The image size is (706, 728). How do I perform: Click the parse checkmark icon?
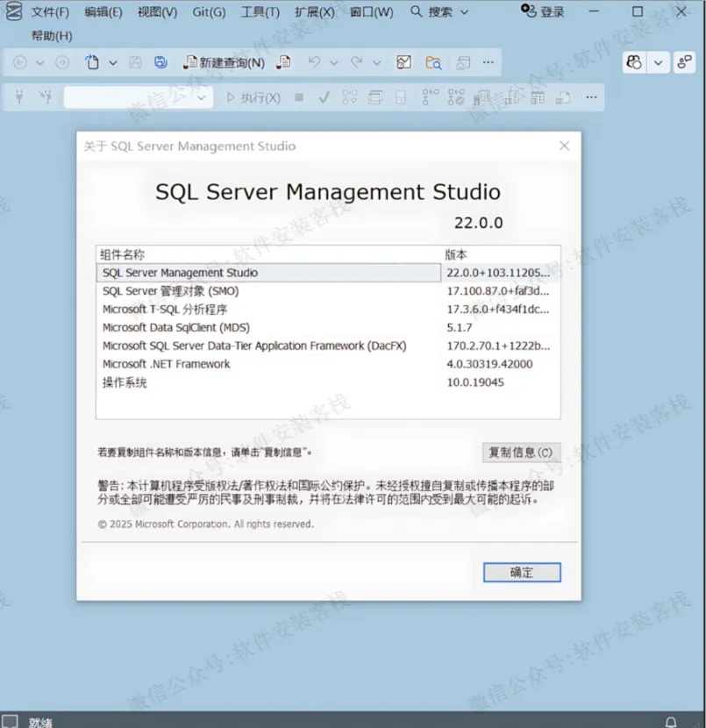324,97
